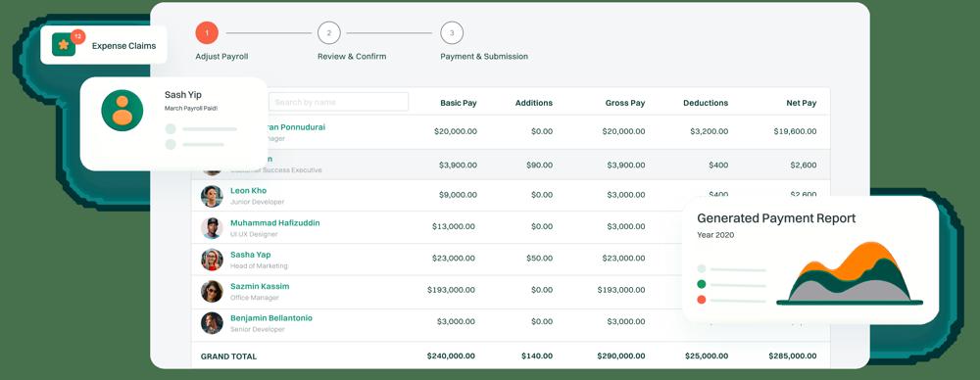Image resolution: width=980 pixels, height=380 pixels.
Task: Select Sash Yip's green profile avatar
Action: tap(122, 111)
